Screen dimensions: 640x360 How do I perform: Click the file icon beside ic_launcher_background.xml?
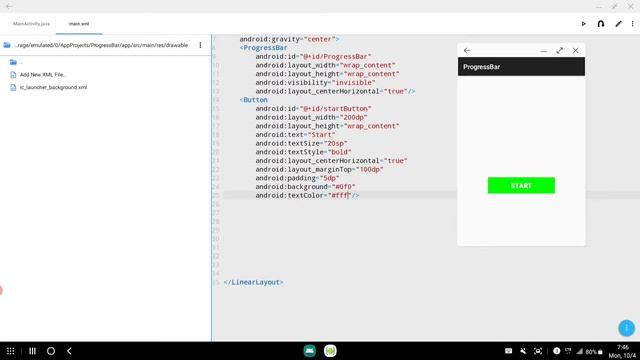pyautogui.click(x=13, y=87)
